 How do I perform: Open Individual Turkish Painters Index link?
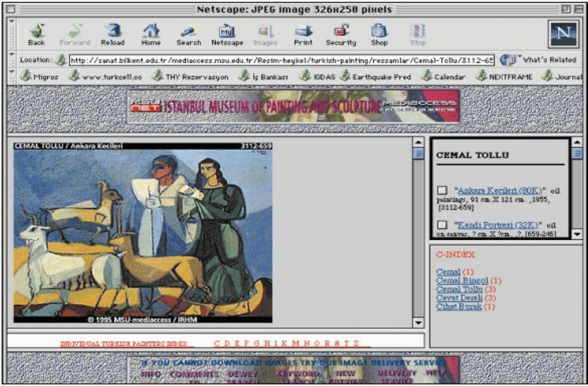[x=124, y=343]
